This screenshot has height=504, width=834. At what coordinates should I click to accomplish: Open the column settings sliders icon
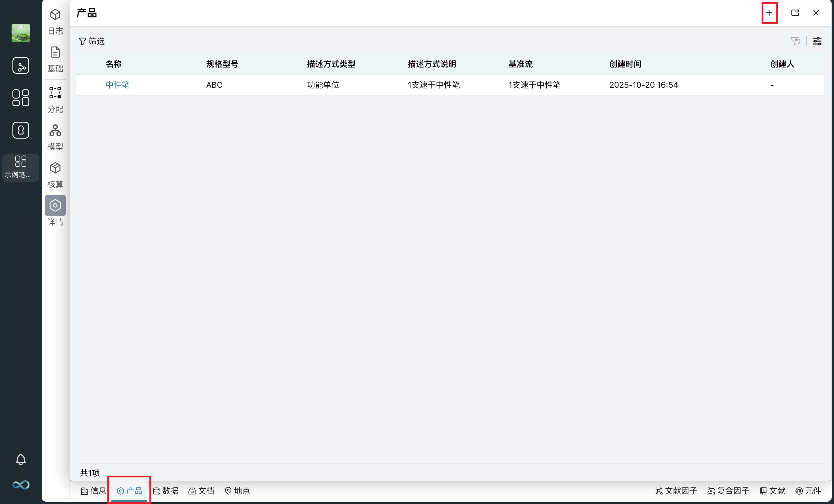[817, 41]
